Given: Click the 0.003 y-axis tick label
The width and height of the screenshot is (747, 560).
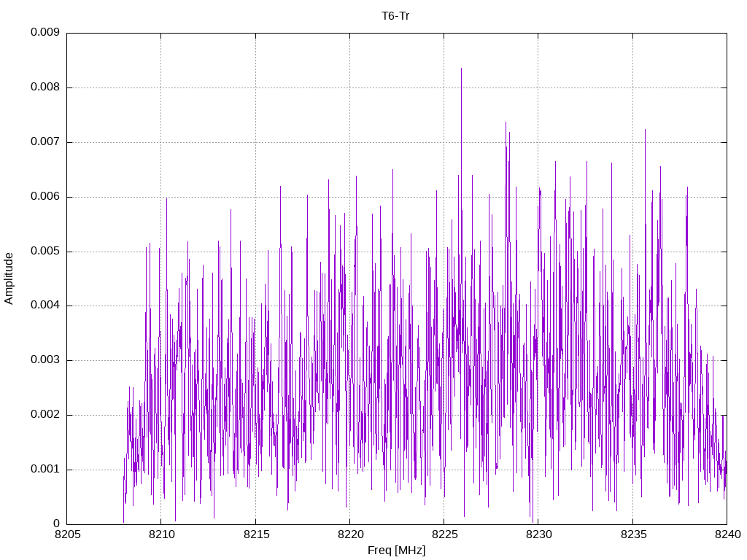Looking at the screenshot, I should [45, 360].
